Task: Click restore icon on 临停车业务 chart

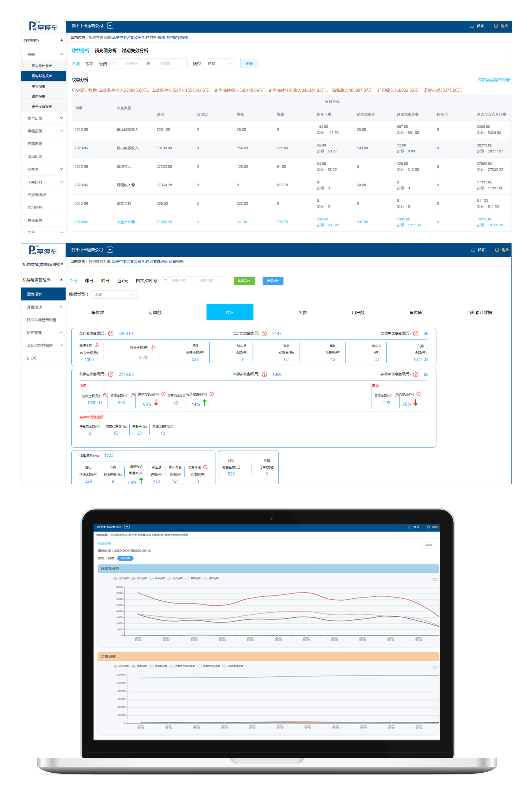Action: pos(435,579)
